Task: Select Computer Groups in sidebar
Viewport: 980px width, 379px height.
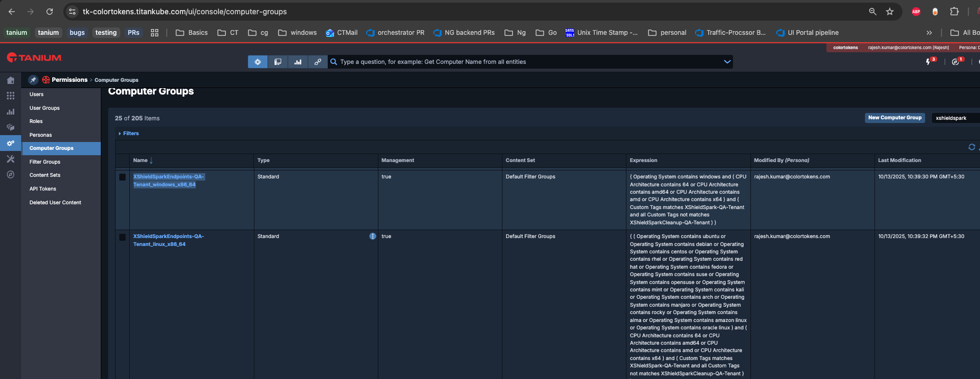Action: click(61, 148)
